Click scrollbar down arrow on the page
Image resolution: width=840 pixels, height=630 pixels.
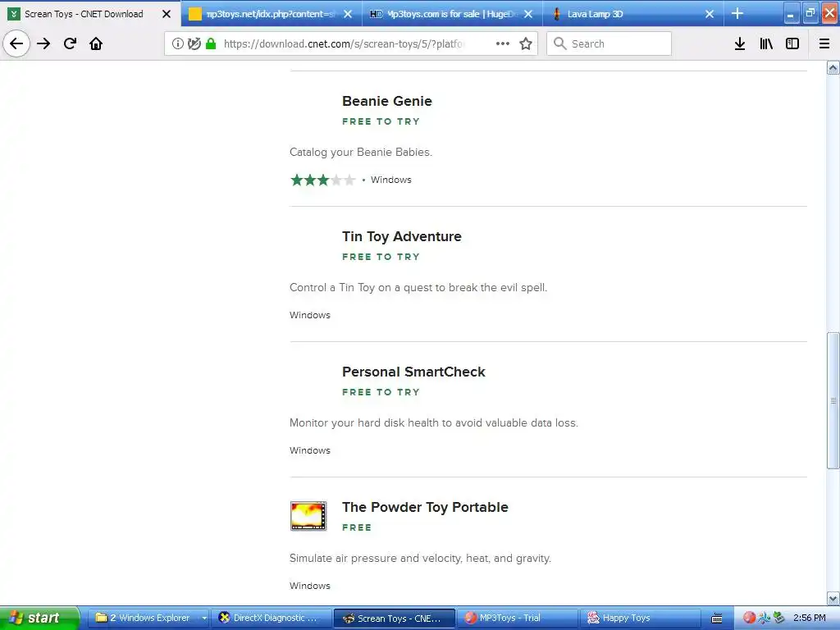click(833, 598)
